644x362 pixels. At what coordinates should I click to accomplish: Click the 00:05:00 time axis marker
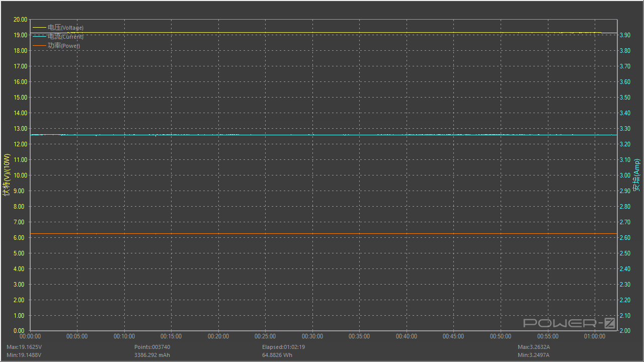(x=77, y=336)
